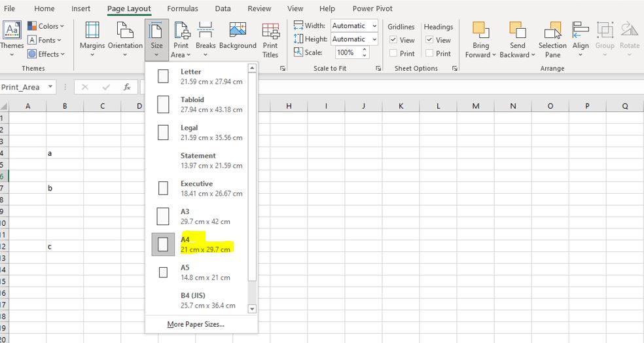Open More Paper Sizes dialog

coord(196,324)
